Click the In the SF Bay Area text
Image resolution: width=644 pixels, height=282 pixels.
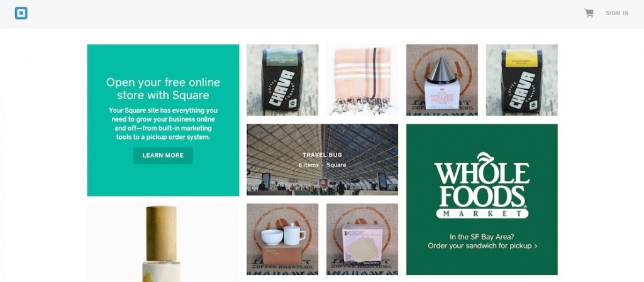(482, 237)
